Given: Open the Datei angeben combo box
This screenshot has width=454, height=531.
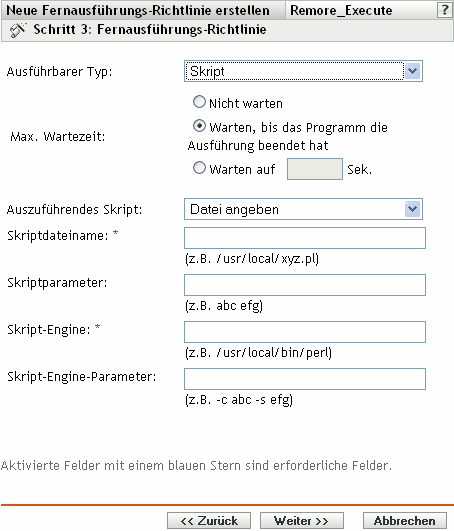Looking at the screenshot, I should pos(303,209).
